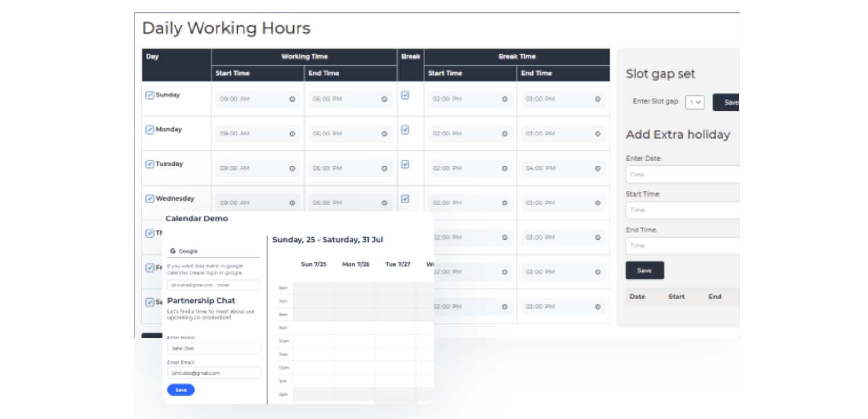The width and height of the screenshot is (868, 419).
Task: Select the Tue 7/27 calendar column header
Action: pos(398,264)
